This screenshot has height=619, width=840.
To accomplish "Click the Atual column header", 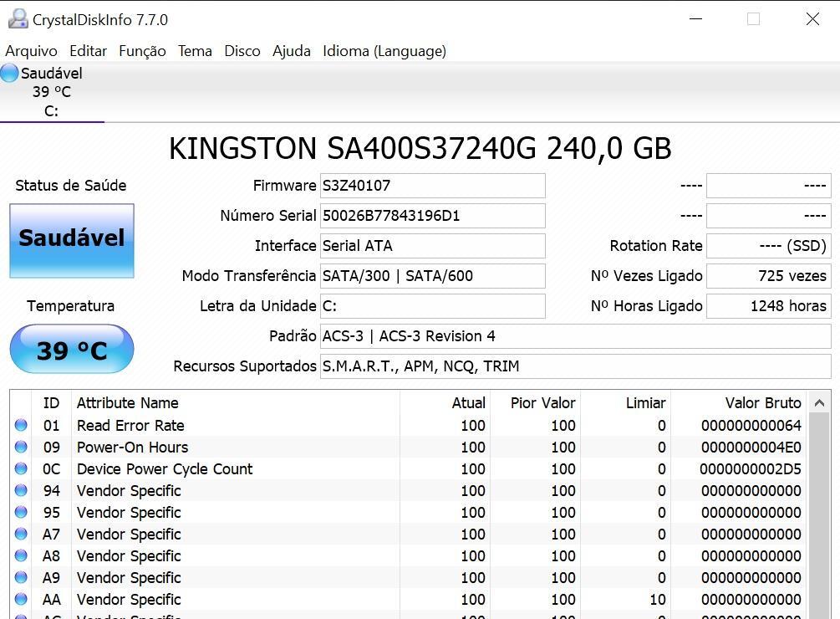I will coord(445,402).
